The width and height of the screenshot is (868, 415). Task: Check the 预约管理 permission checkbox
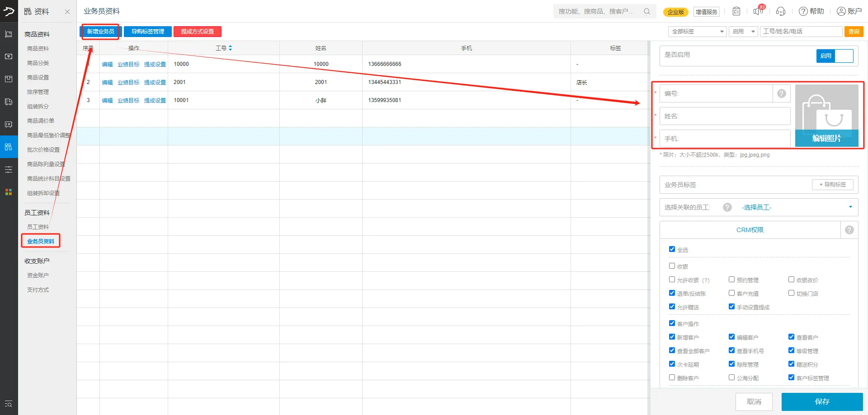(x=731, y=280)
